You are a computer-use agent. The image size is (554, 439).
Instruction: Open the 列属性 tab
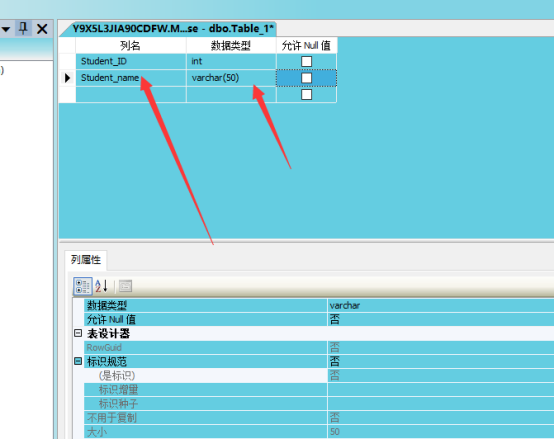click(86, 260)
